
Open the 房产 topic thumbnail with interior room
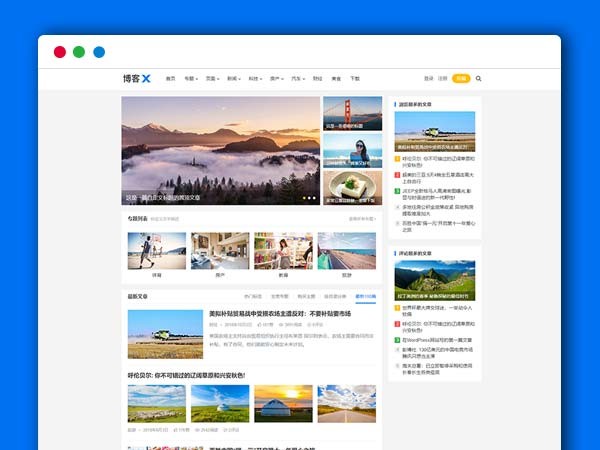point(220,251)
